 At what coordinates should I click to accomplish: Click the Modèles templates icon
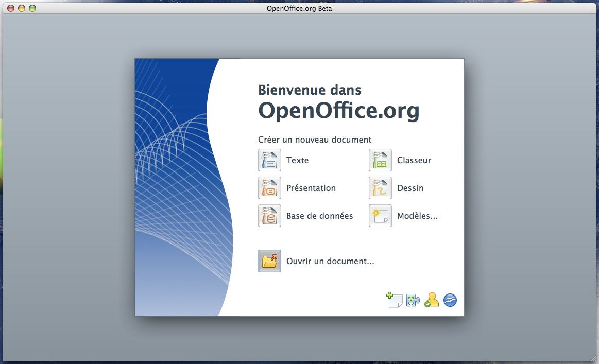(380, 216)
